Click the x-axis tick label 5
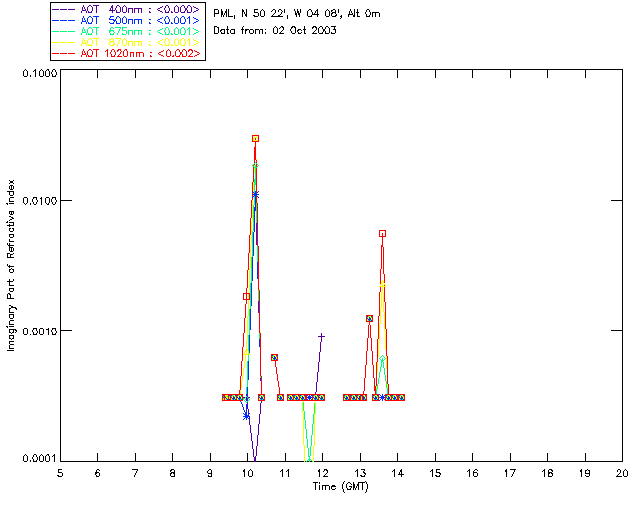Viewport: 640px width, 512px height. click(x=60, y=473)
